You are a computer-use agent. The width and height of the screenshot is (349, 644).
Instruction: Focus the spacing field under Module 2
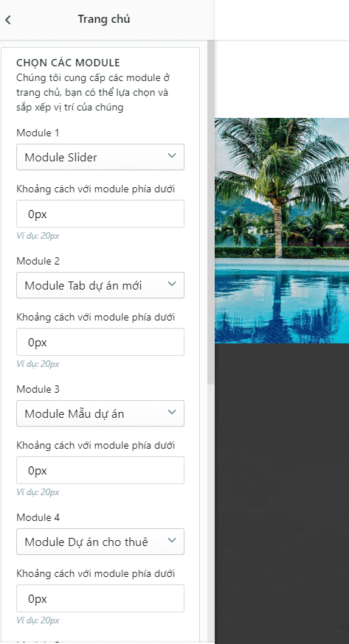tap(100, 342)
